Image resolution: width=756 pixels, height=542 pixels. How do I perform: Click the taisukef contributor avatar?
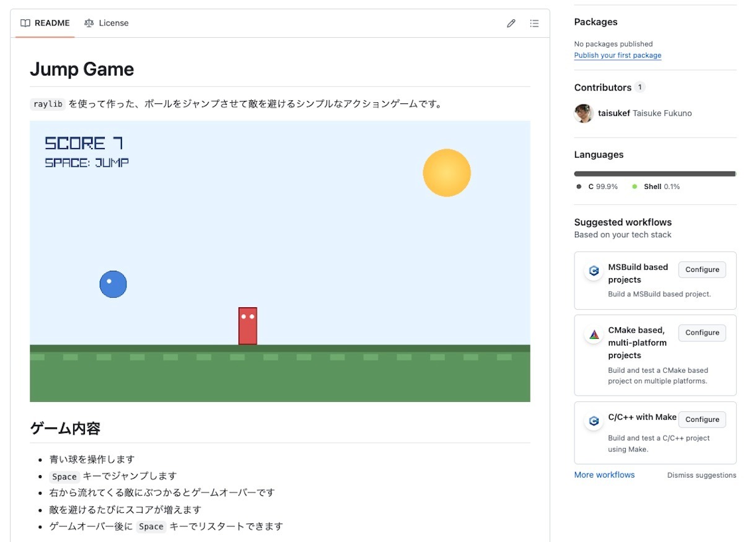(584, 113)
